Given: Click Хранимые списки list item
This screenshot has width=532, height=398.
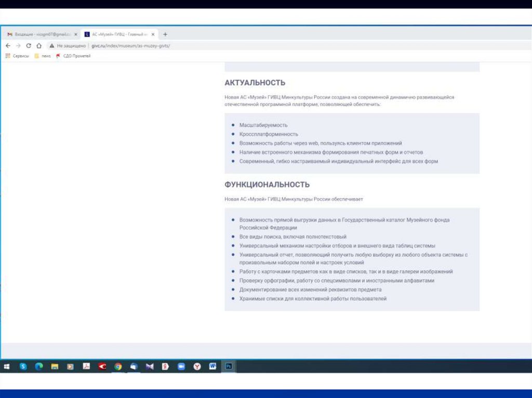Looking at the screenshot, I should (313, 299).
